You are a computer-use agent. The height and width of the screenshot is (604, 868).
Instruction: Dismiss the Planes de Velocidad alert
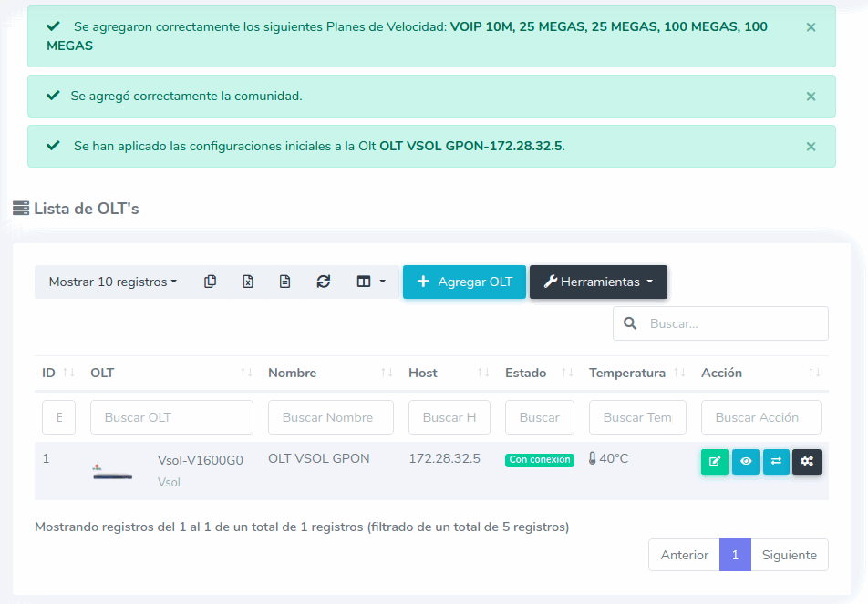click(x=811, y=27)
